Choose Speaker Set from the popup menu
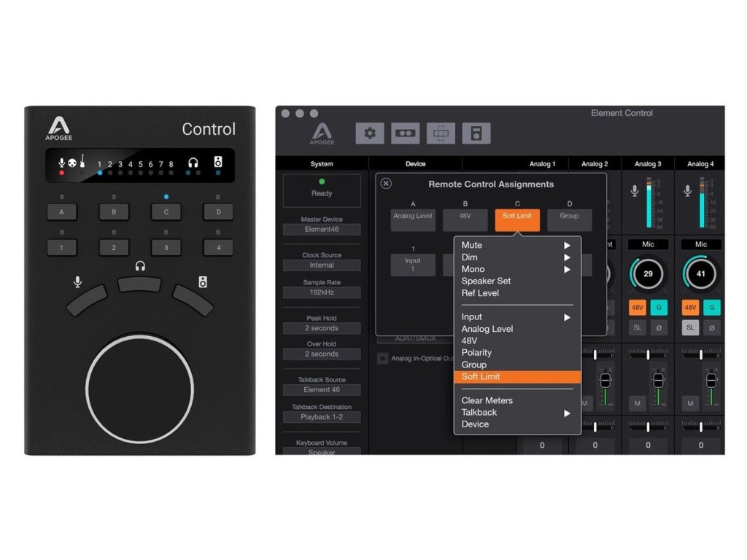 point(517,281)
